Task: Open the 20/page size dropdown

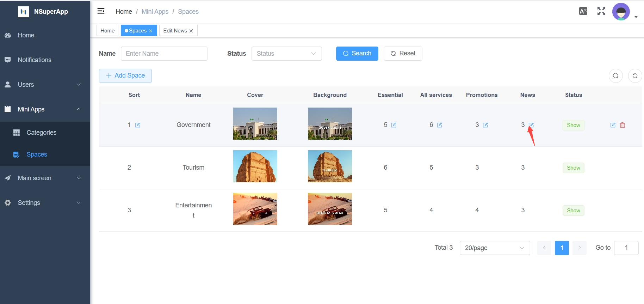Action: (494, 248)
